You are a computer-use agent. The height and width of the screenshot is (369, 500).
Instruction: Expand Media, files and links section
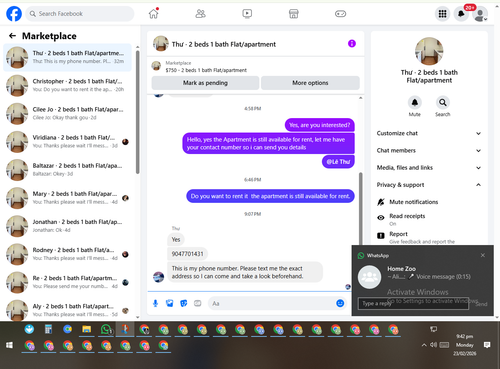(x=429, y=168)
